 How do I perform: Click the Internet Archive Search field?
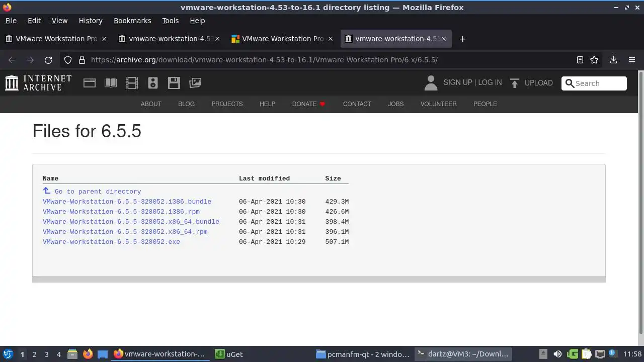point(594,83)
